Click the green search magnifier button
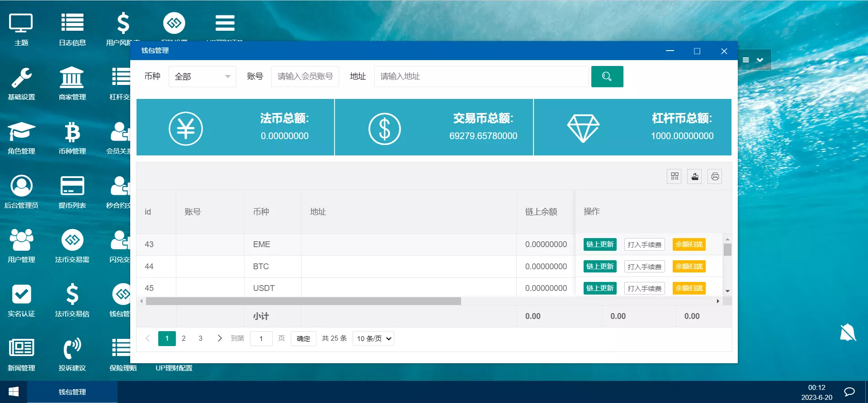The height and width of the screenshot is (403, 868). [x=607, y=76]
